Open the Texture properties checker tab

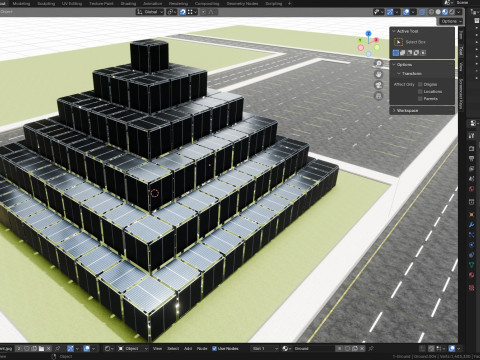click(472, 287)
